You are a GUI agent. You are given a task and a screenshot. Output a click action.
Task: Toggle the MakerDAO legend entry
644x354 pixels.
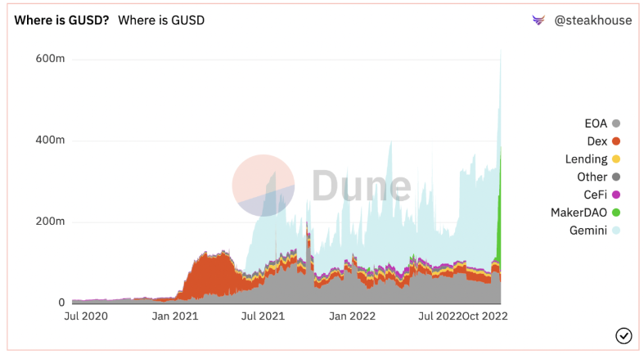[585, 213]
